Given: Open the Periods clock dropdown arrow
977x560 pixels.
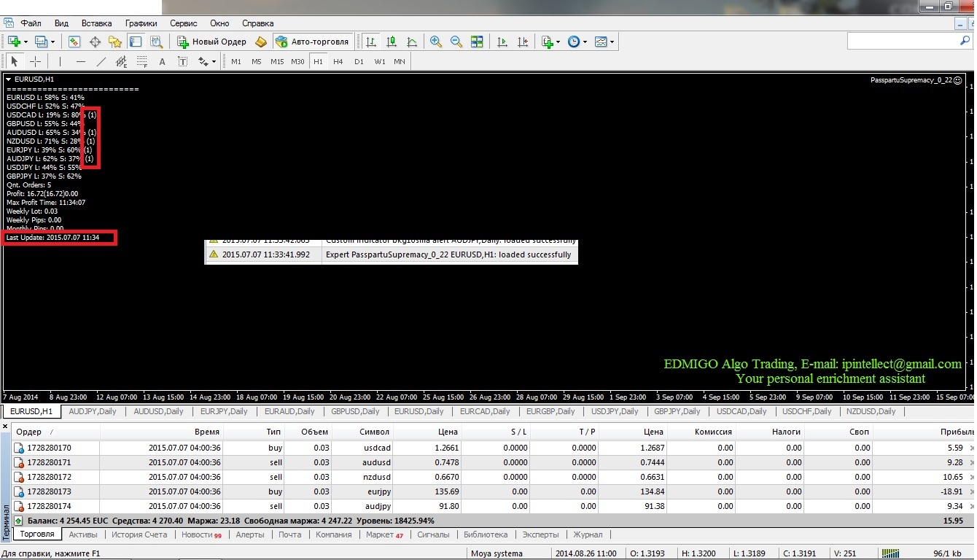Looking at the screenshot, I should 585,42.
